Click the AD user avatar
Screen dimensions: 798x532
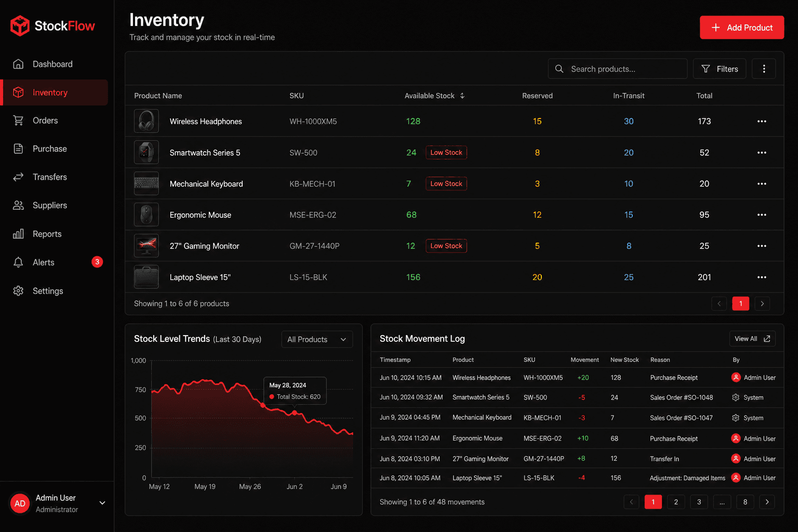[20, 503]
